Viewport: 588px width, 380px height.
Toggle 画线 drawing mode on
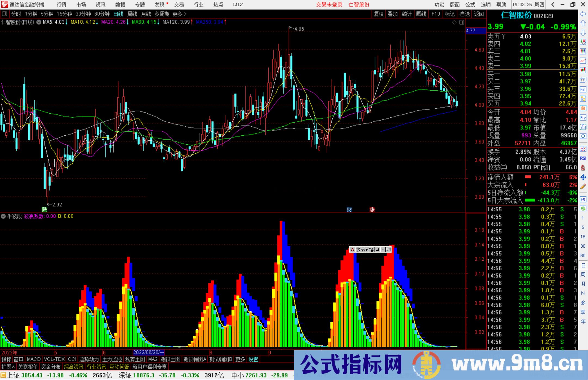(421, 14)
